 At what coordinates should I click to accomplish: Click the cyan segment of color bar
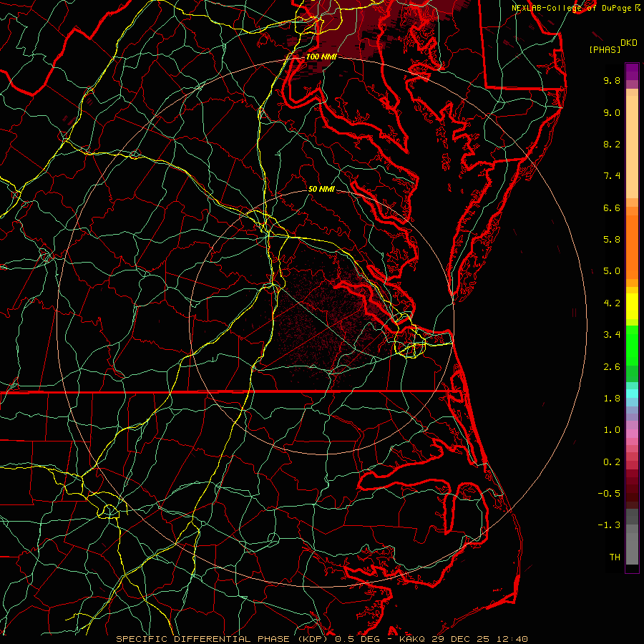632,394
